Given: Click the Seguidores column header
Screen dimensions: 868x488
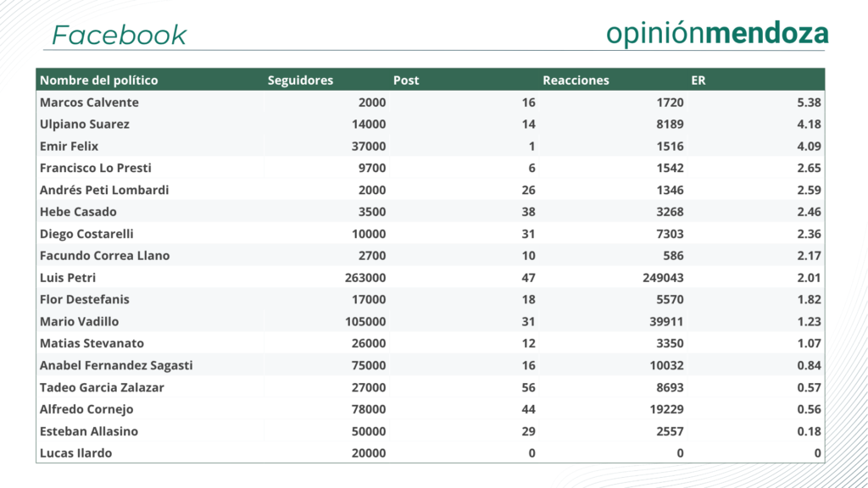Looking at the screenshot, I should click(x=300, y=80).
